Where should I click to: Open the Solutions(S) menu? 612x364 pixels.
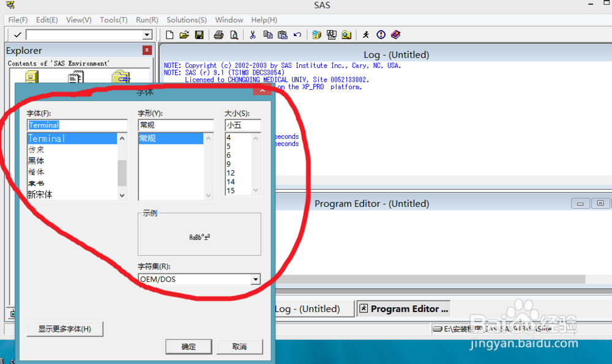[x=187, y=20]
